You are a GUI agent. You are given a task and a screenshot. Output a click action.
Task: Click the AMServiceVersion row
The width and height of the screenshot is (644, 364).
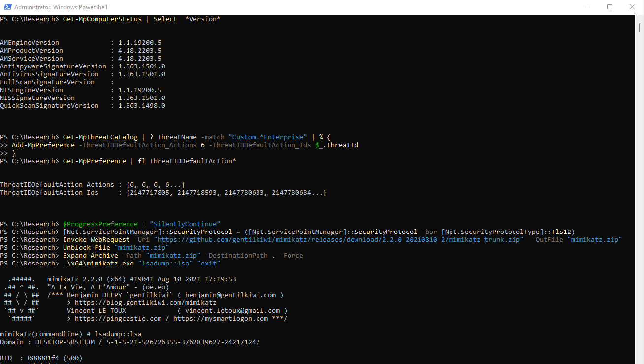click(x=81, y=59)
